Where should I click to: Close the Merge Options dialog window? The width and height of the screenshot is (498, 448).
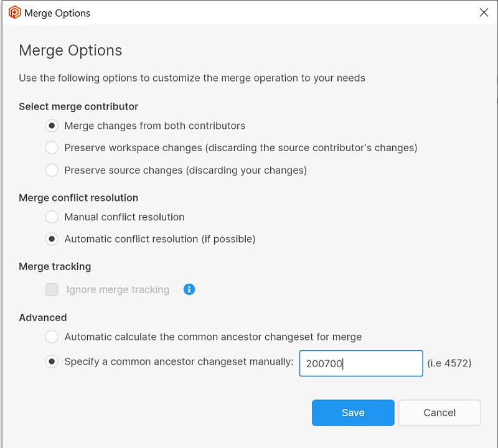484,12
